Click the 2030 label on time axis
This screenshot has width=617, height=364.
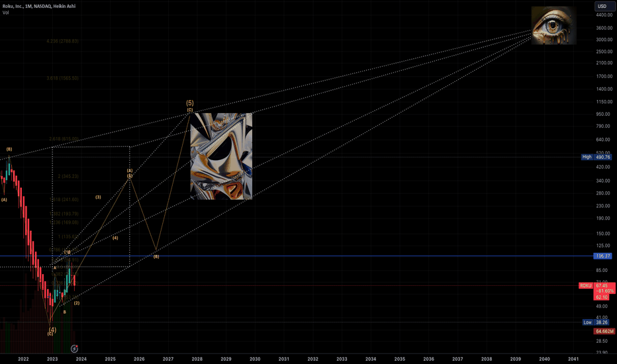255,359
